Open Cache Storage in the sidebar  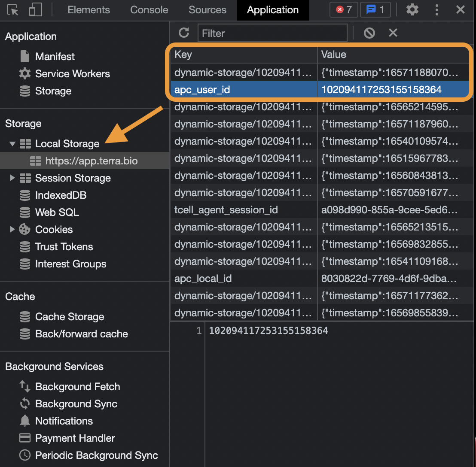70,317
